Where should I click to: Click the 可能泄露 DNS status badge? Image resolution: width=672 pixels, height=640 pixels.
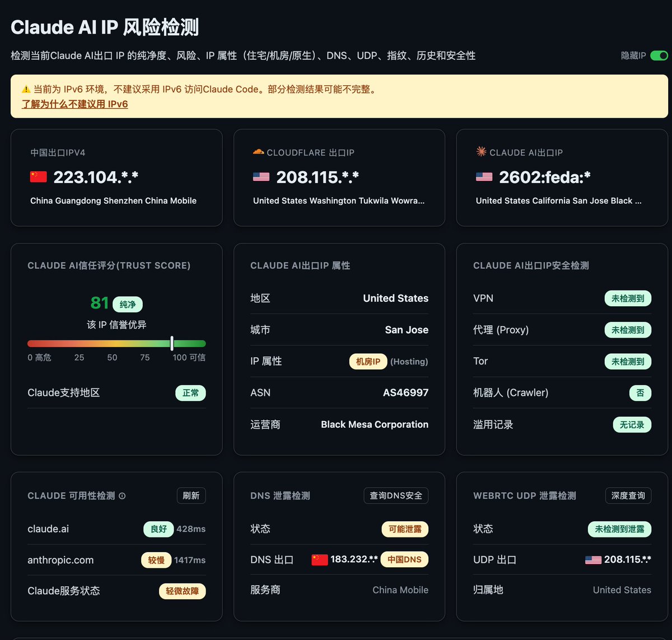click(x=405, y=529)
